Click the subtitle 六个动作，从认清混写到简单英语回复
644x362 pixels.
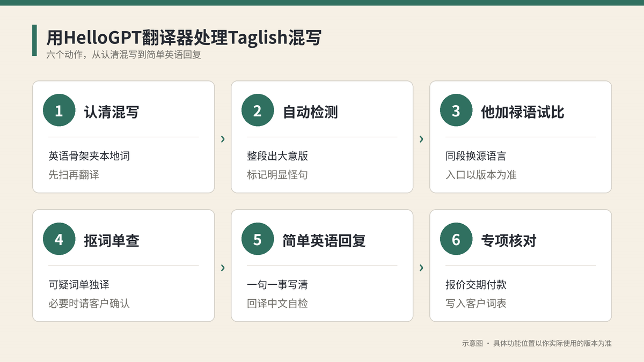click(123, 55)
